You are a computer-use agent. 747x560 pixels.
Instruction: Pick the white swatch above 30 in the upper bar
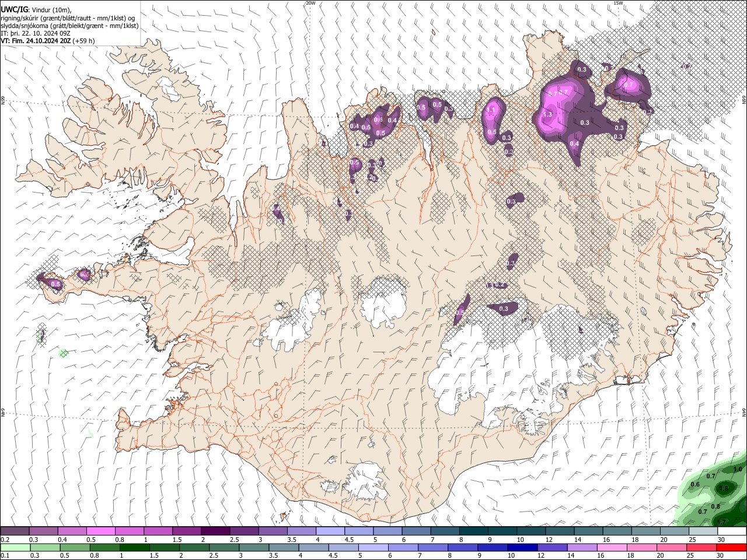point(731,531)
